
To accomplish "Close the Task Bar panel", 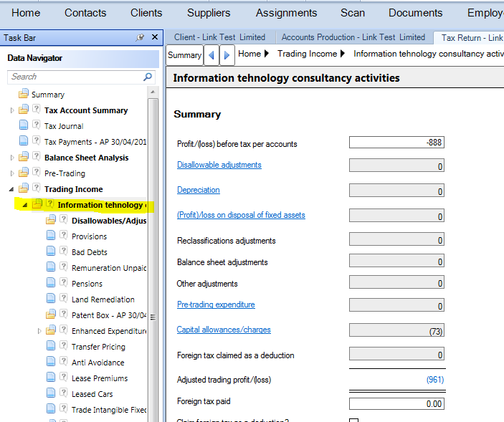I will (155, 37).
